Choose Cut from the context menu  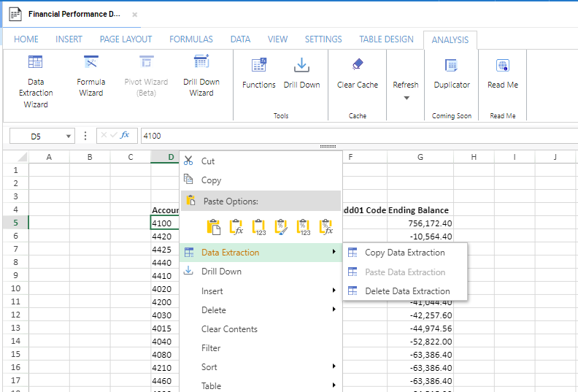coord(208,161)
